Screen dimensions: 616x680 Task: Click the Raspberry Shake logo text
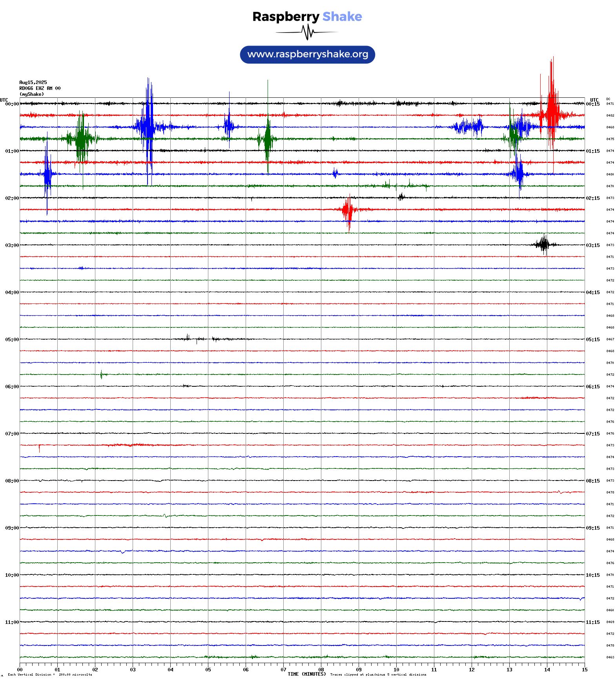307,16
